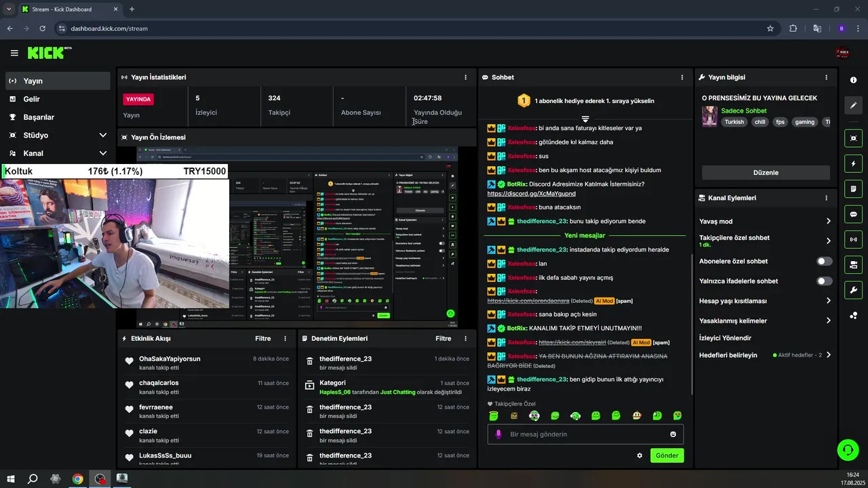Open the note page icon in right sidebar
The width and height of the screenshot is (868, 488).
pos(853,188)
